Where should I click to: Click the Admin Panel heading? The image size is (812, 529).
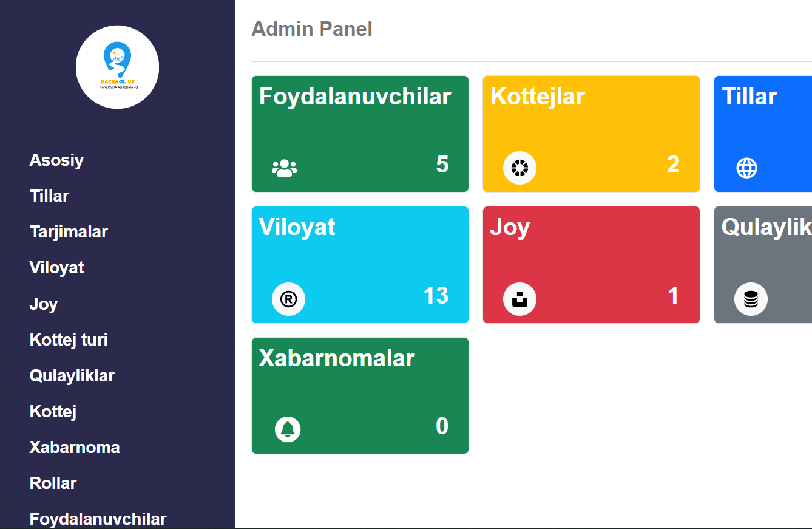pos(312,29)
